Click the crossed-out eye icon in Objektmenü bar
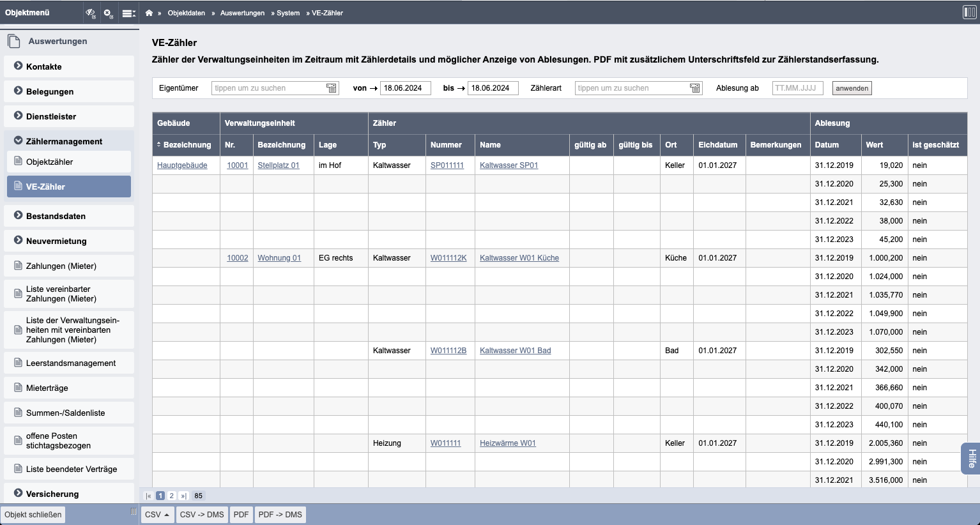The height and width of the screenshot is (525, 980). (91, 13)
